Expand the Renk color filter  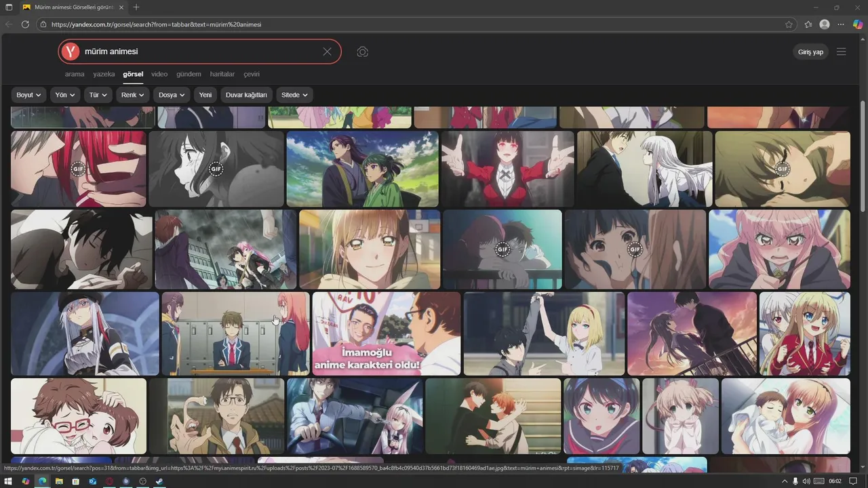click(133, 95)
